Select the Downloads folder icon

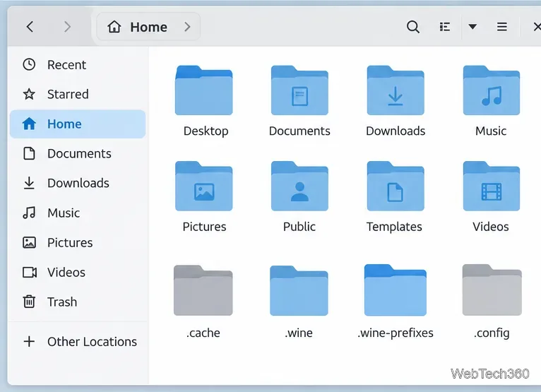point(396,90)
